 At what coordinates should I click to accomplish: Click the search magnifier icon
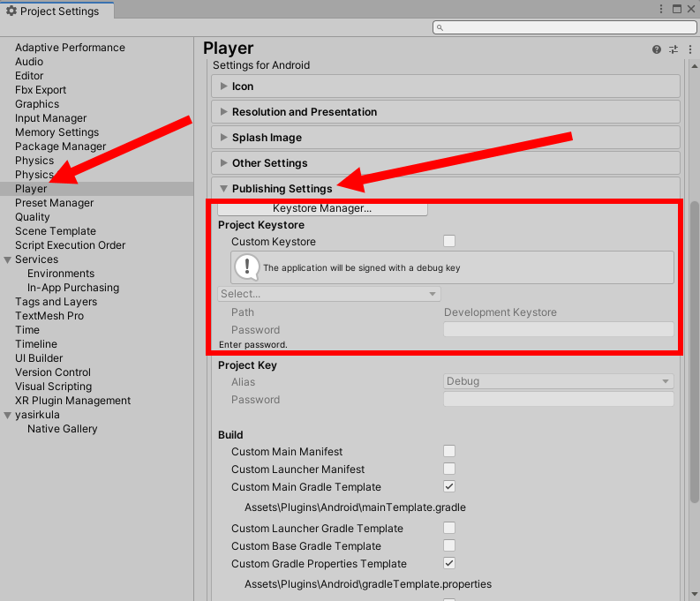click(x=440, y=27)
